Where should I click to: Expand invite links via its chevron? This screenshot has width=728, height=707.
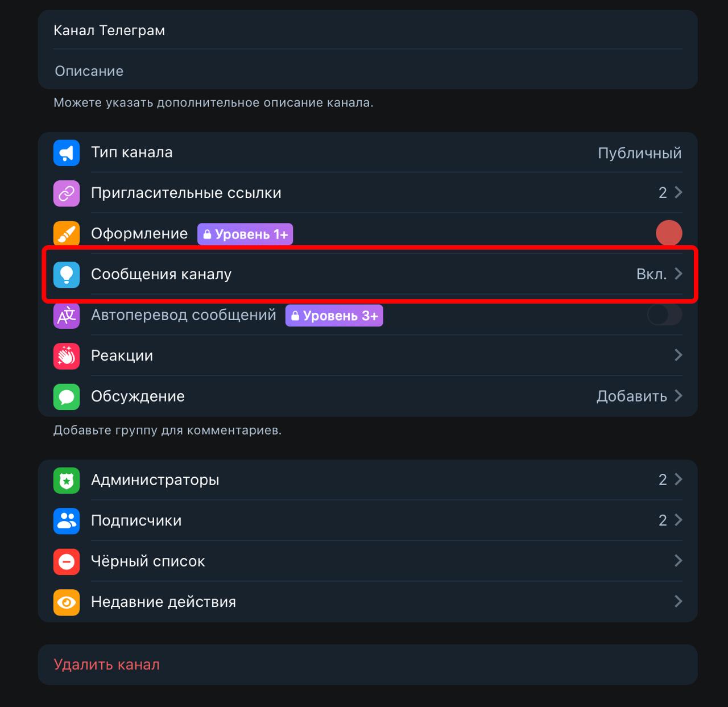[678, 193]
